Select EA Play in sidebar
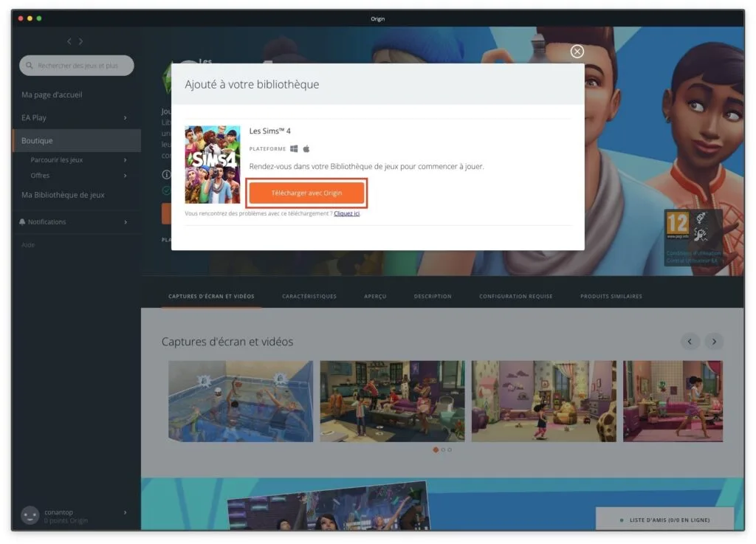 (34, 117)
